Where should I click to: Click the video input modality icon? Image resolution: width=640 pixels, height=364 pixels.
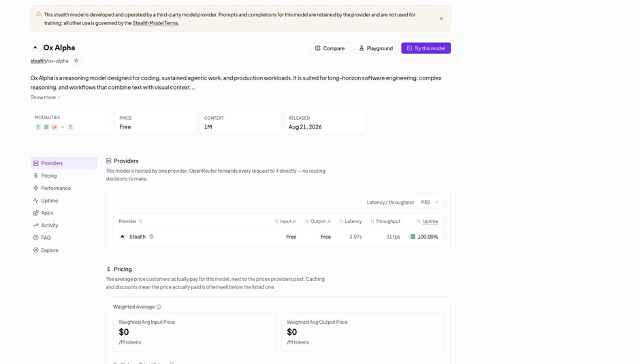pos(54,127)
